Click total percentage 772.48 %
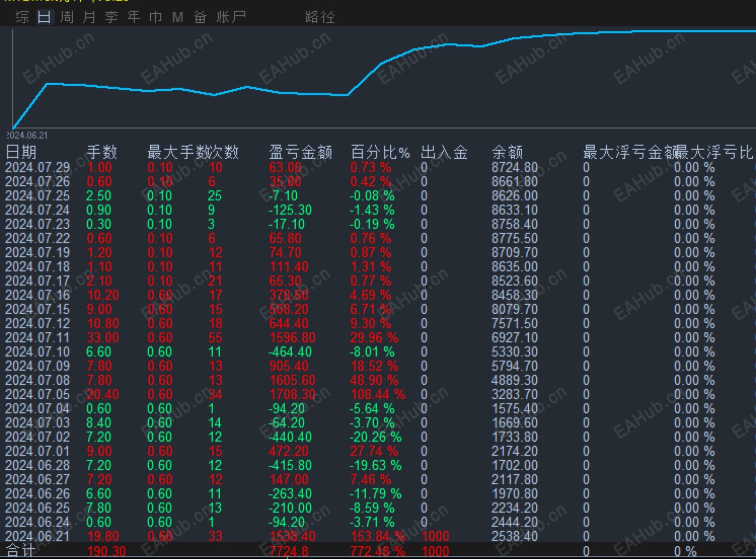This screenshot has width=756, height=559. point(378,551)
